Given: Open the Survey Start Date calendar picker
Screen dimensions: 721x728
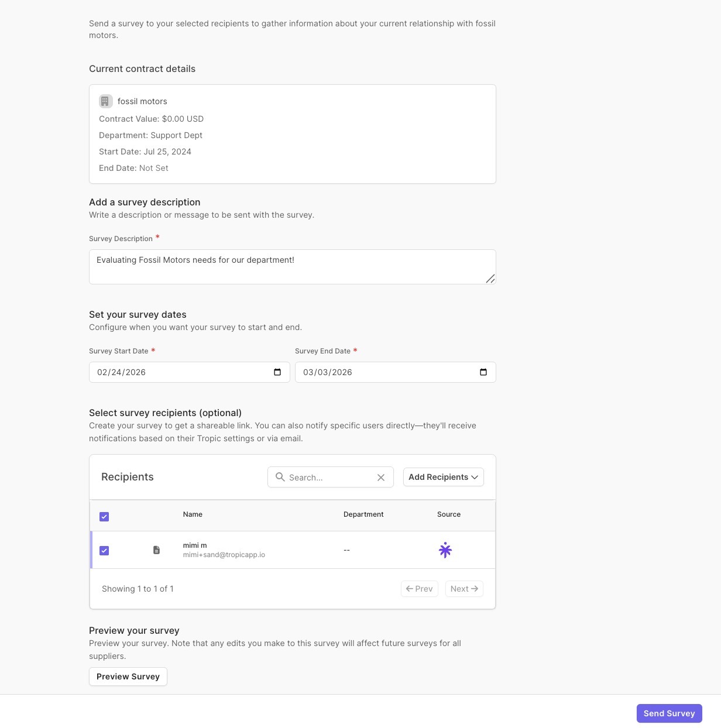Looking at the screenshot, I should [x=277, y=372].
